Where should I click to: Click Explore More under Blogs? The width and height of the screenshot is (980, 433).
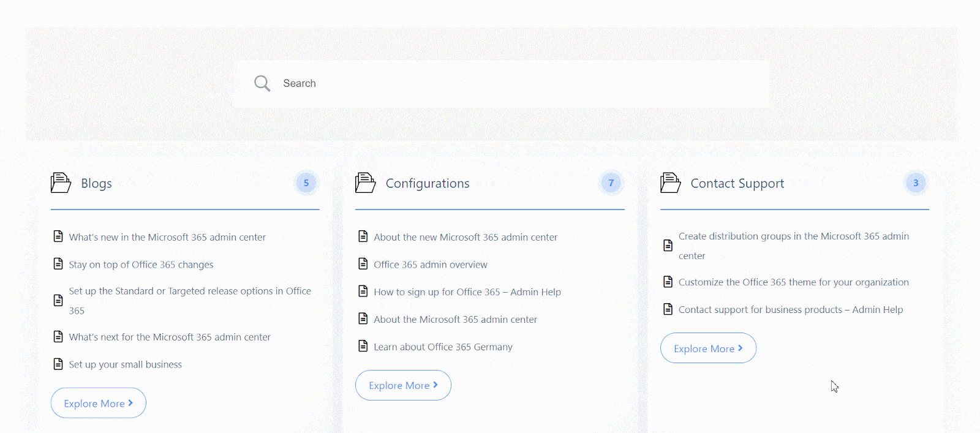[x=98, y=403]
